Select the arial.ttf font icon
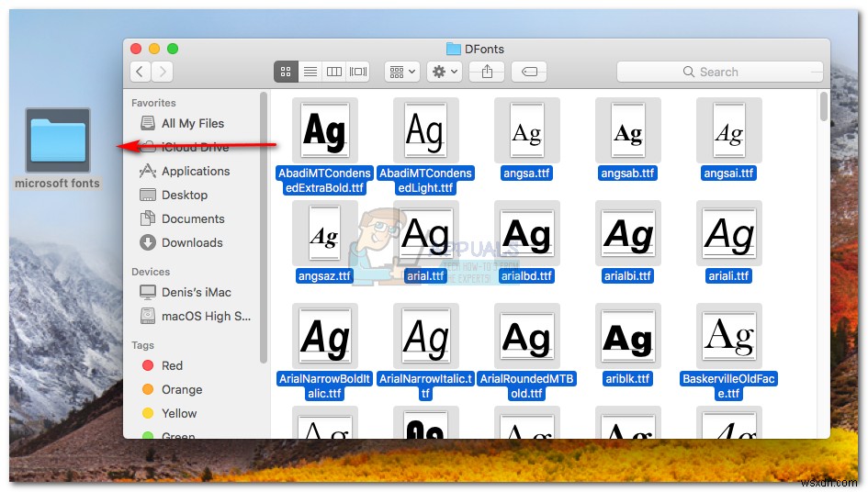 pyautogui.click(x=425, y=233)
